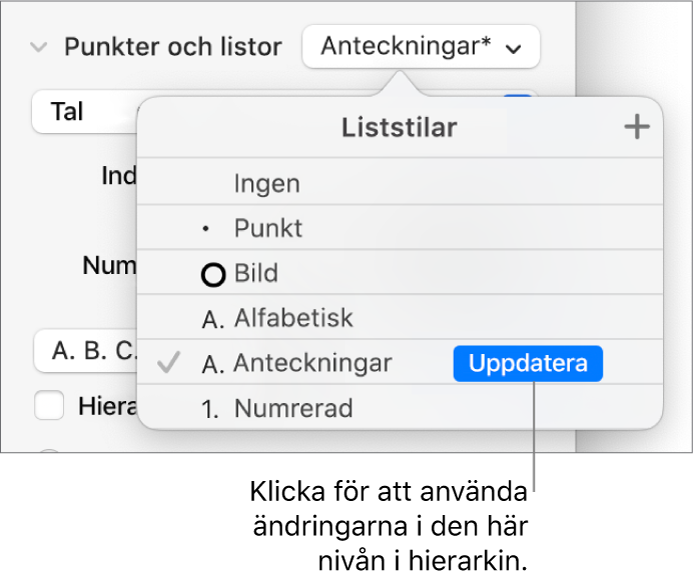The width and height of the screenshot is (694, 587).
Task: Select the Ingen list style
Action: coord(400,183)
